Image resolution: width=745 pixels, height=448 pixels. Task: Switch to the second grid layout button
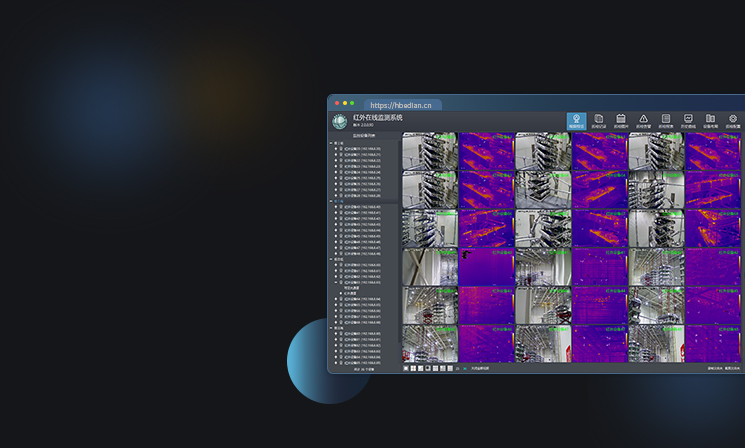tap(413, 368)
